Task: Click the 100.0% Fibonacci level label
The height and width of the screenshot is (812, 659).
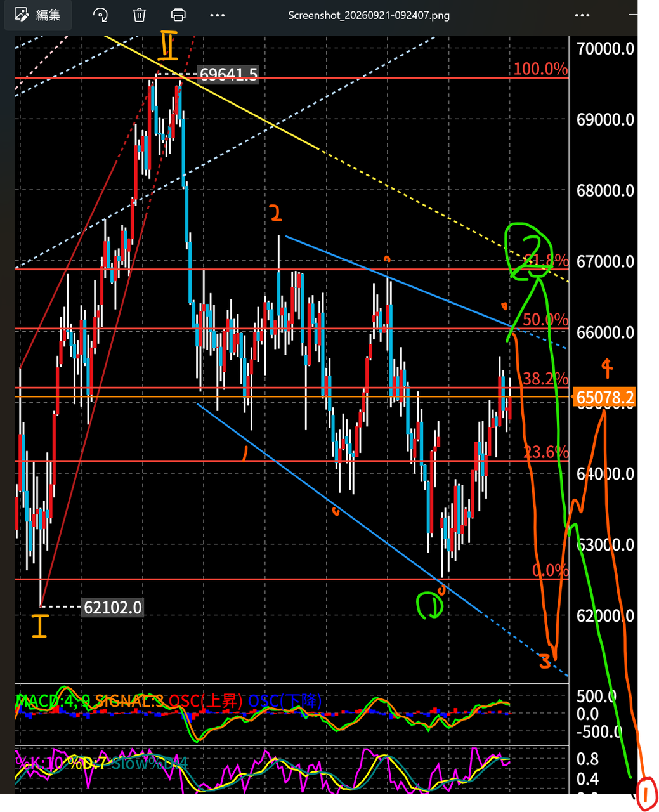Action: pos(540,69)
